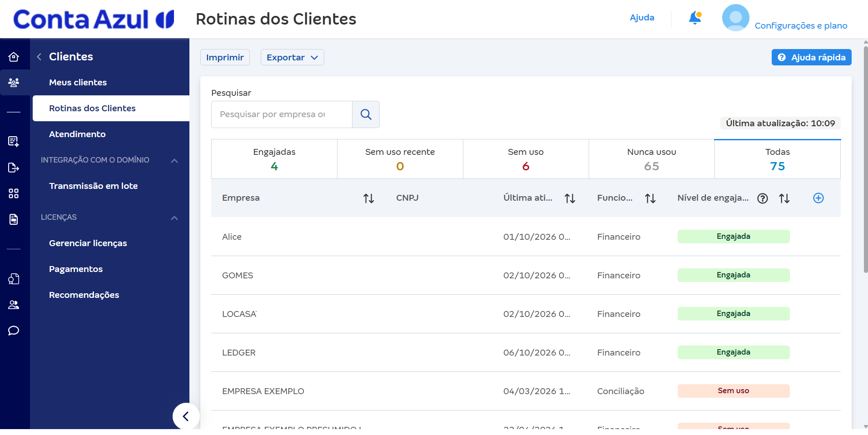Click the magnifier search button
Image resolution: width=868 pixels, height=435 pixels.
366,114
